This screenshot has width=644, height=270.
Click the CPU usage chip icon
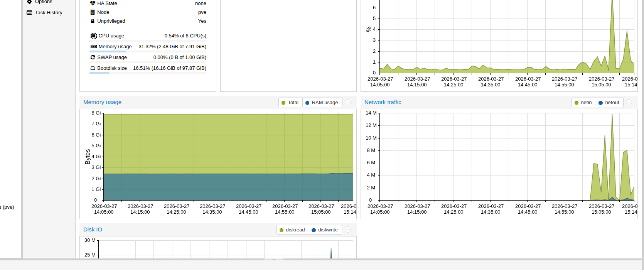pyautogui.click(x=94, y=36)
